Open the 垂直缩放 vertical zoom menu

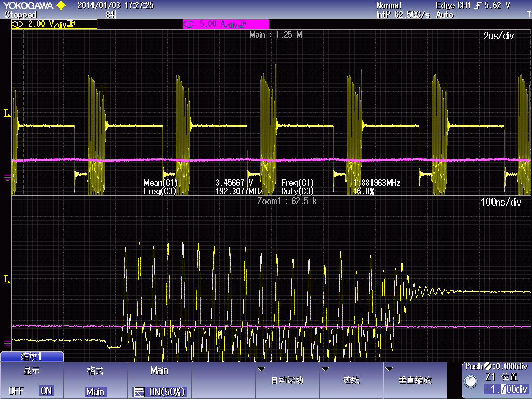[x=415, y=380]
